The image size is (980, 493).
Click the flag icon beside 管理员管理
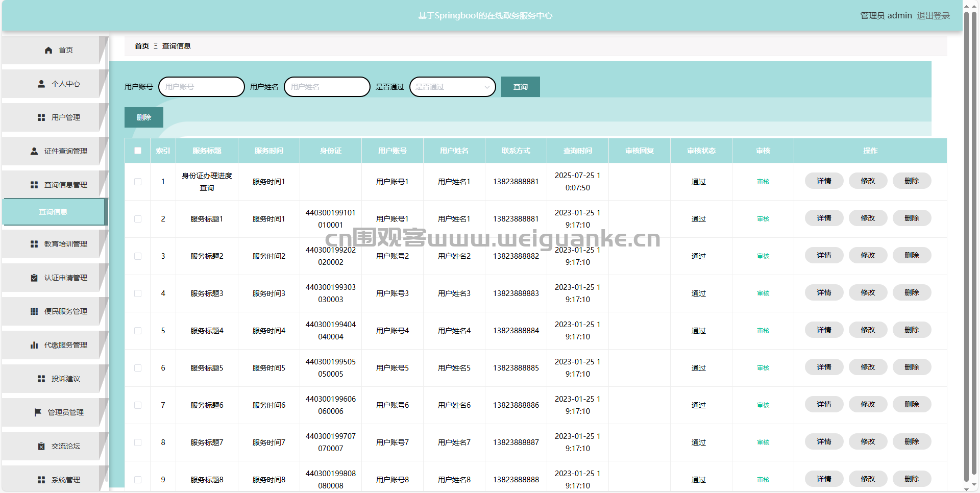pos(38,412)
